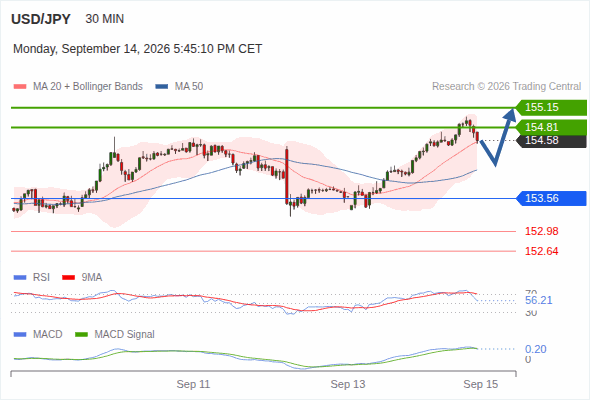Click the Sep 13 date axis label

[x=348, y=384]
